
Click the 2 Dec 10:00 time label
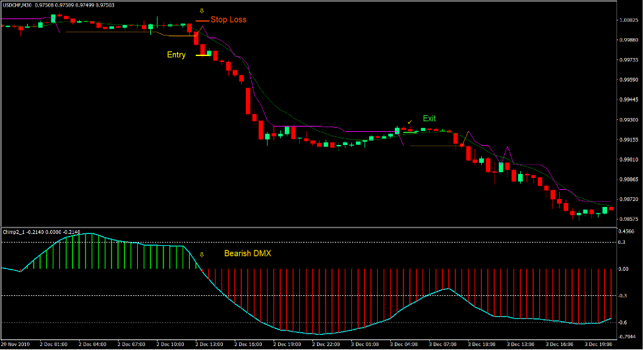point(171,344)
